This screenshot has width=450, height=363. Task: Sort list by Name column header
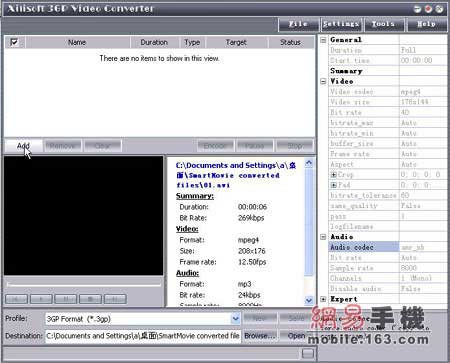pos(77,42)
